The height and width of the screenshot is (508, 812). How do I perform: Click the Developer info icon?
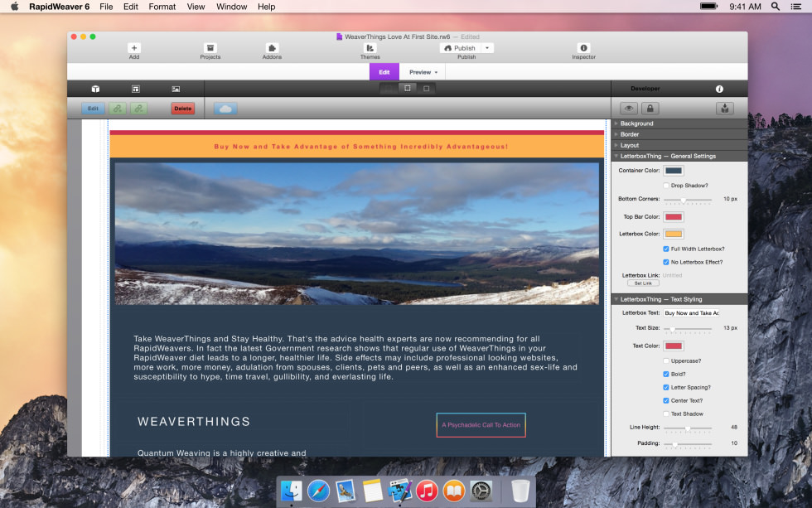click(719, 89)
